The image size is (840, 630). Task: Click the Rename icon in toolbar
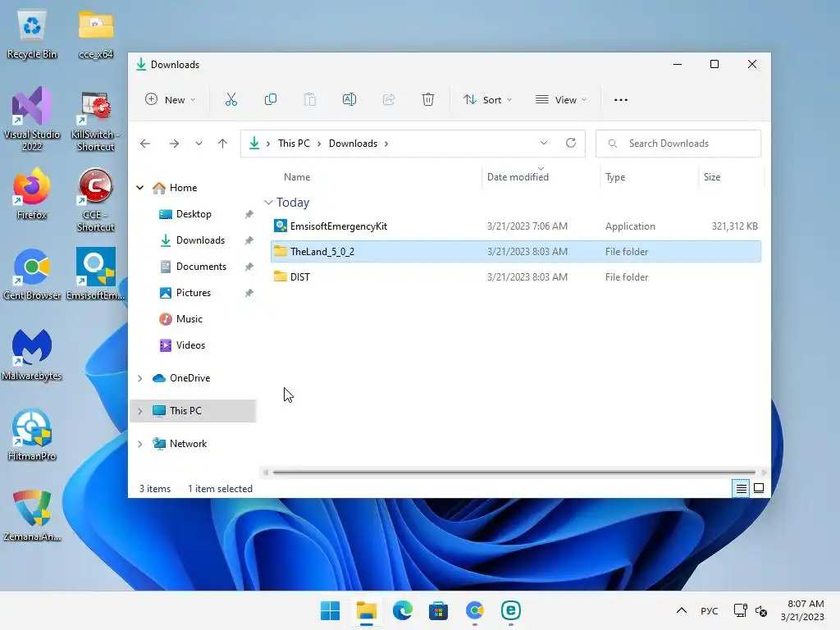[349, 99]
